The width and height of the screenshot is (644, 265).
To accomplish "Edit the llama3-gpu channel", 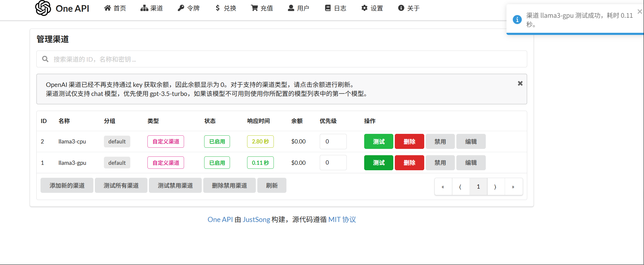I will (470, 163).
